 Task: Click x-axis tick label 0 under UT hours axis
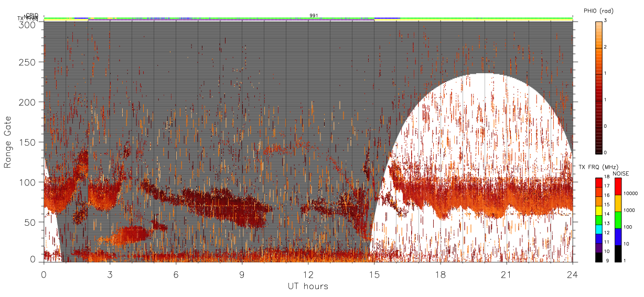point(44,274)
